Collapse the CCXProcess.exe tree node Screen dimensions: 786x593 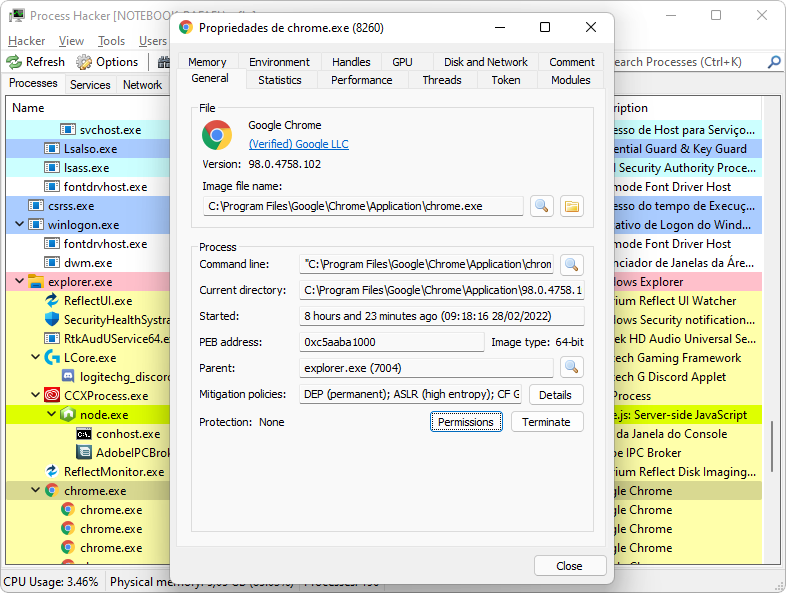[x=36, y=396]
